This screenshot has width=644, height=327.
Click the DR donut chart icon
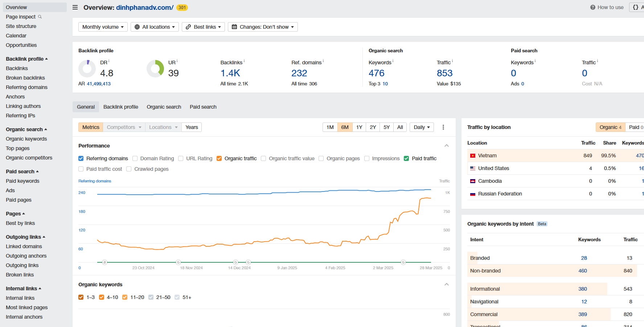(87, 69)
